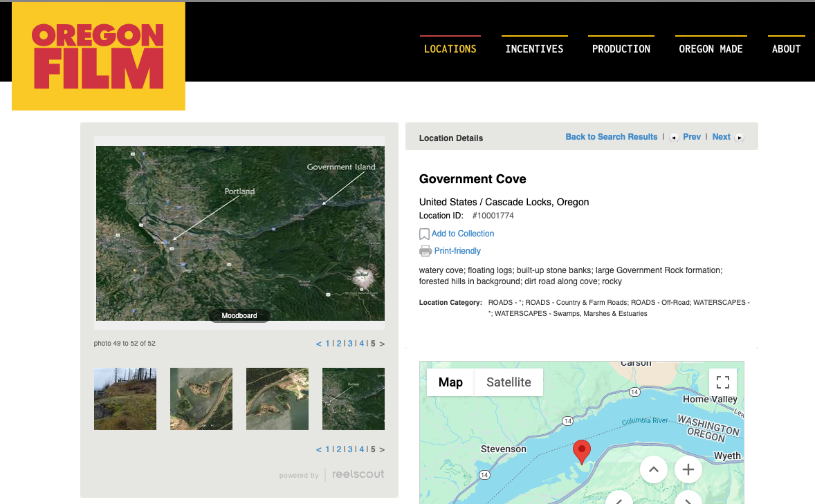Go to photo page 3 above thumbnails
The image size is (815, 504).
coord(350,344)
